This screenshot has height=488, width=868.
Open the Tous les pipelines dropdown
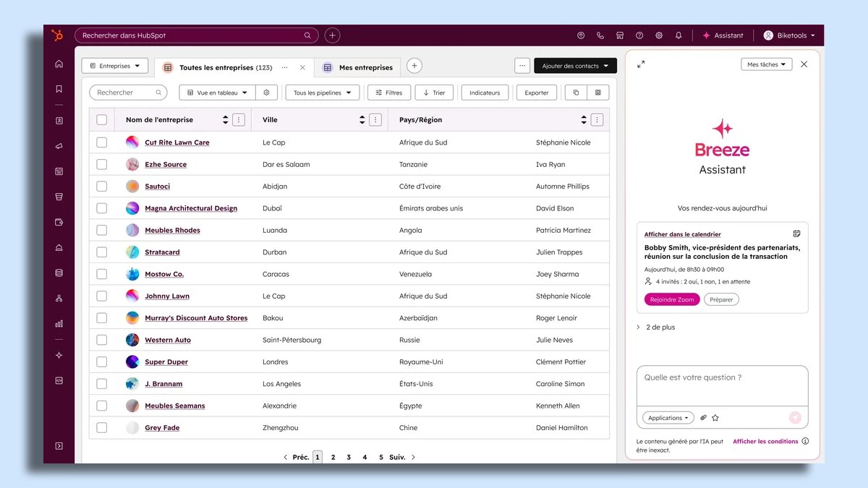323,93
